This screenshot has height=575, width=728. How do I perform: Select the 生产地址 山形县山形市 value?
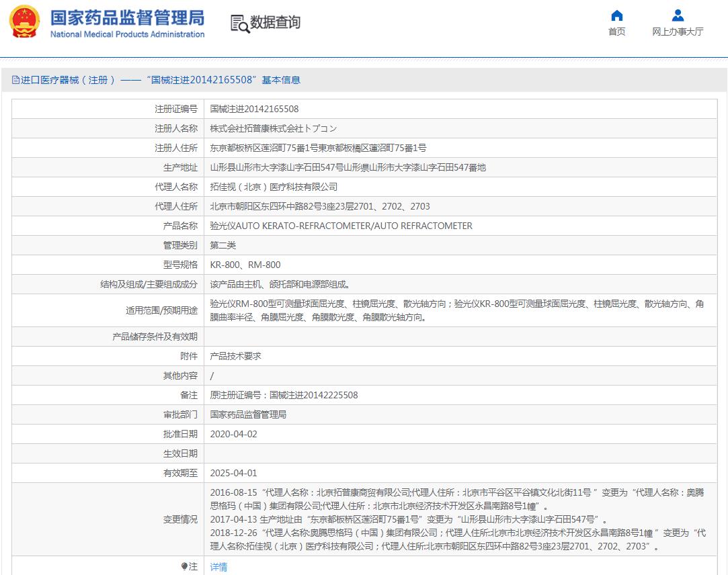348,167
